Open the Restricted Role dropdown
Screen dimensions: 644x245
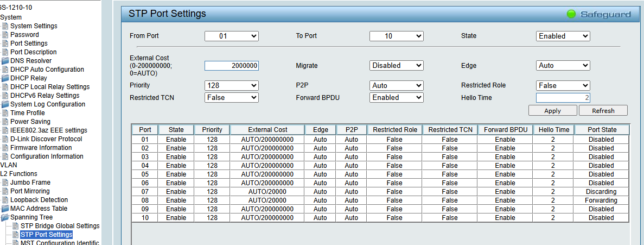(x=563, y=86)
